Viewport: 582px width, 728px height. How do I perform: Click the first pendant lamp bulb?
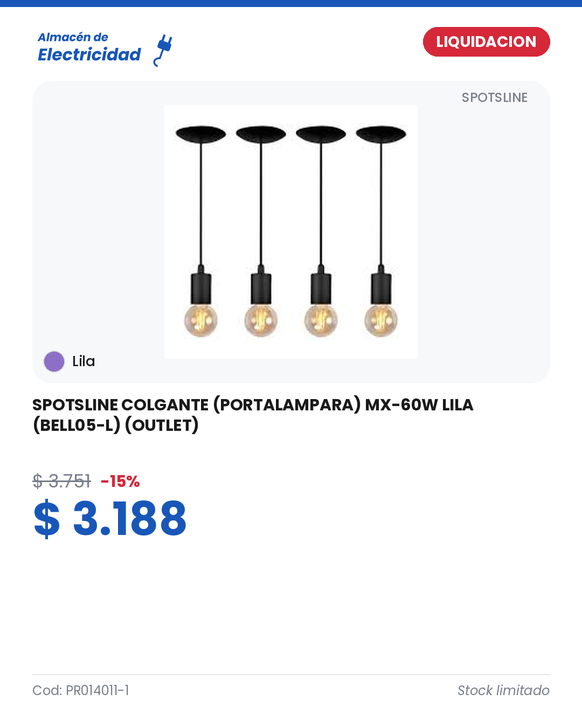[201, 320]
